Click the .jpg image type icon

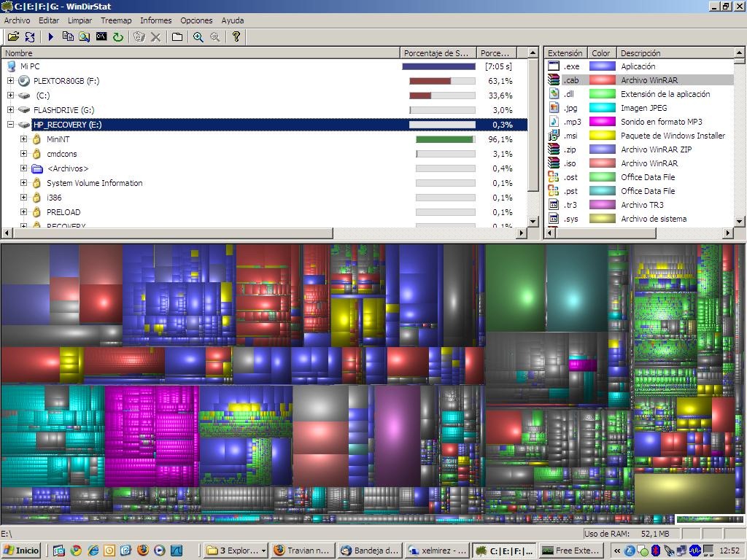[x=554, y=108]
